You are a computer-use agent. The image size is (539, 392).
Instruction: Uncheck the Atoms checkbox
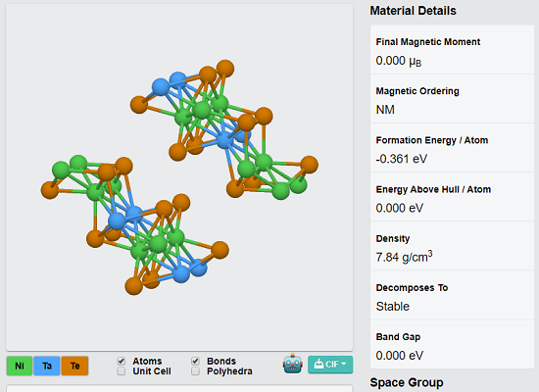click(x=121, y=361)
